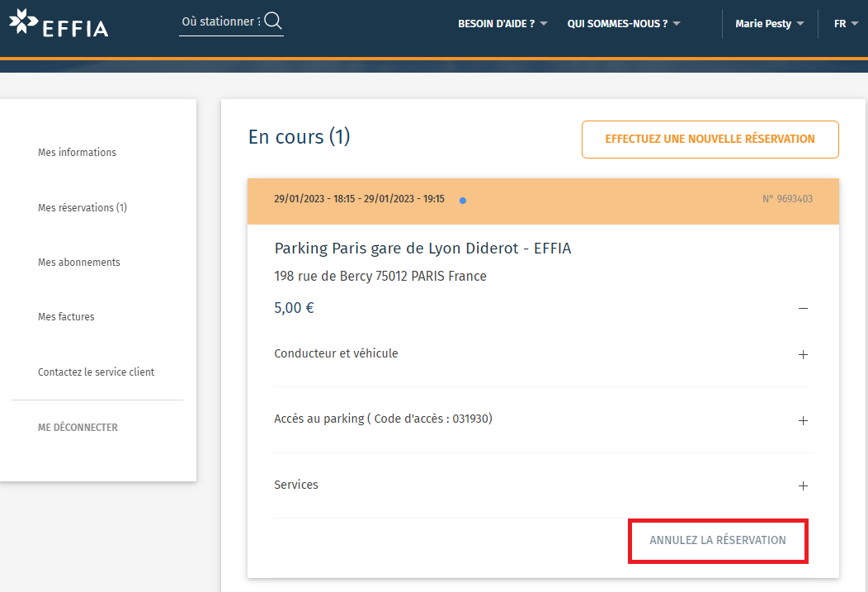Viewport: 868px width, 592px height.
Task: Click ANNULEZ LA RÉSERVATION button
Action: pos(718,541)
